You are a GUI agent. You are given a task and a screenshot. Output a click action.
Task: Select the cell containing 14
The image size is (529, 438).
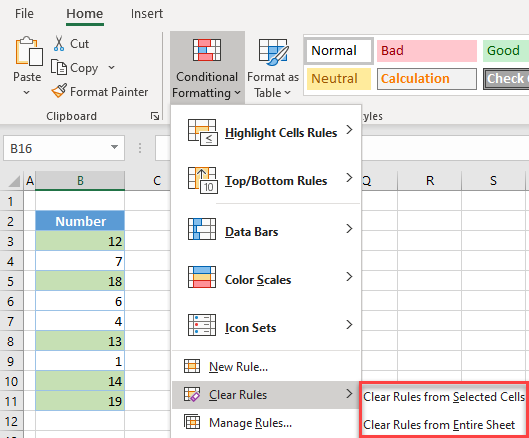80,381
